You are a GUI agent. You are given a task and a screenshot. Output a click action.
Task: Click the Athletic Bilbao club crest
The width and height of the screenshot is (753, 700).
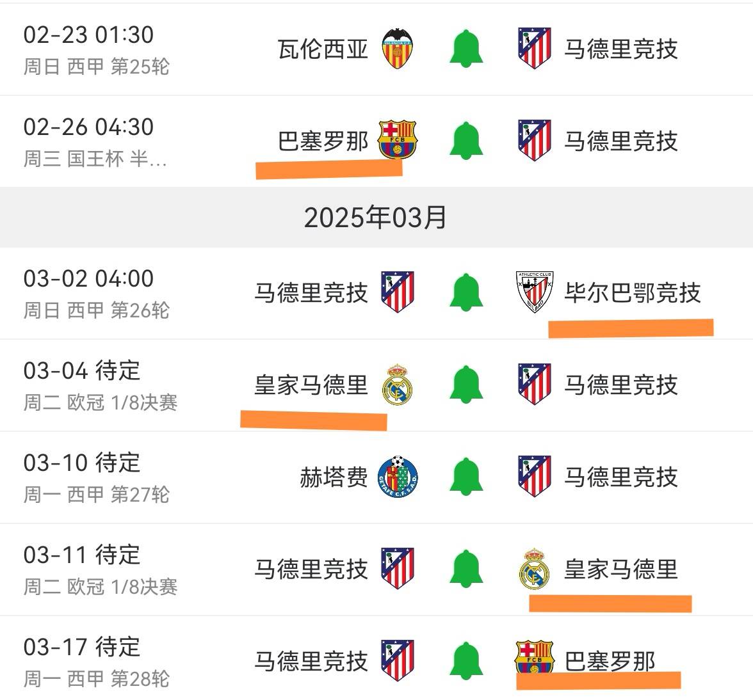535,292
